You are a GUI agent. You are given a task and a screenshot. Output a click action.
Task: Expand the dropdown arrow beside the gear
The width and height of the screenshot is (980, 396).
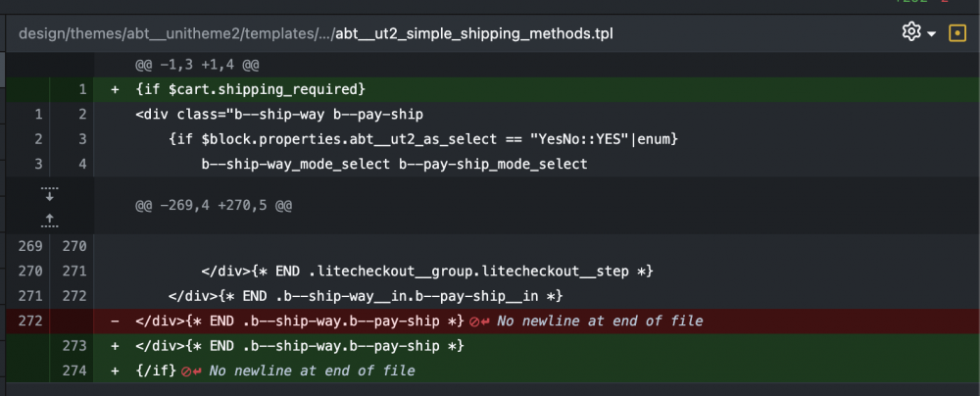click(x=931, y=33)
